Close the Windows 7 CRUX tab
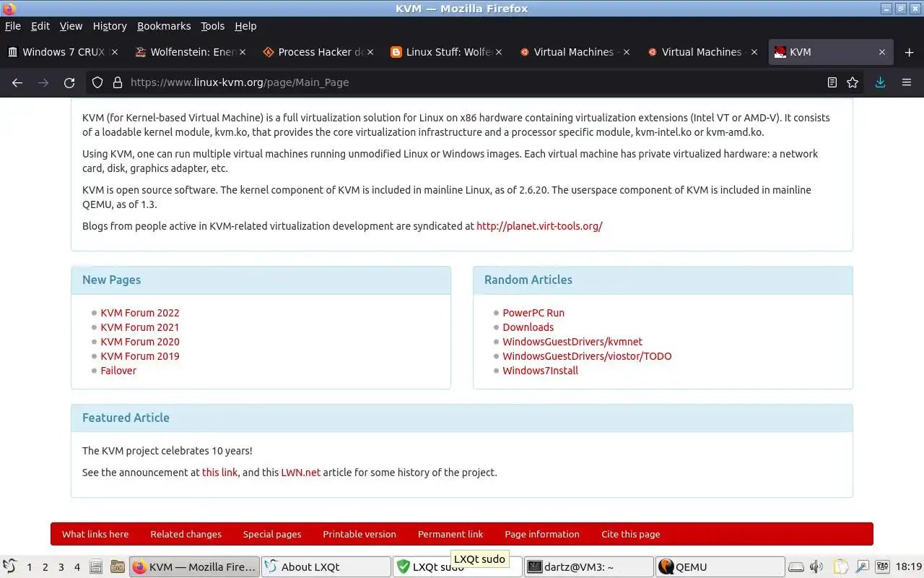This screenshot has width=924, height=578. point(115,52)
